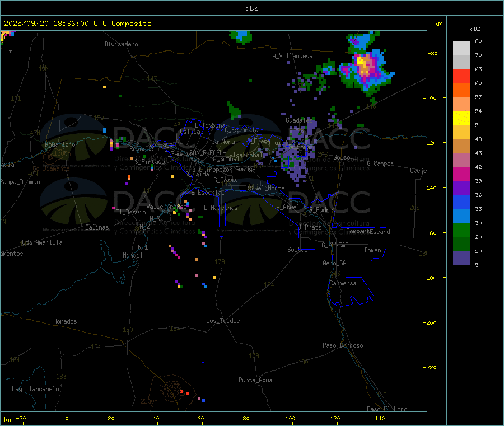Click the Valle_Grande map label
Image resolution: width=504 pixels, height=426 pixels.
coord(166,207)
